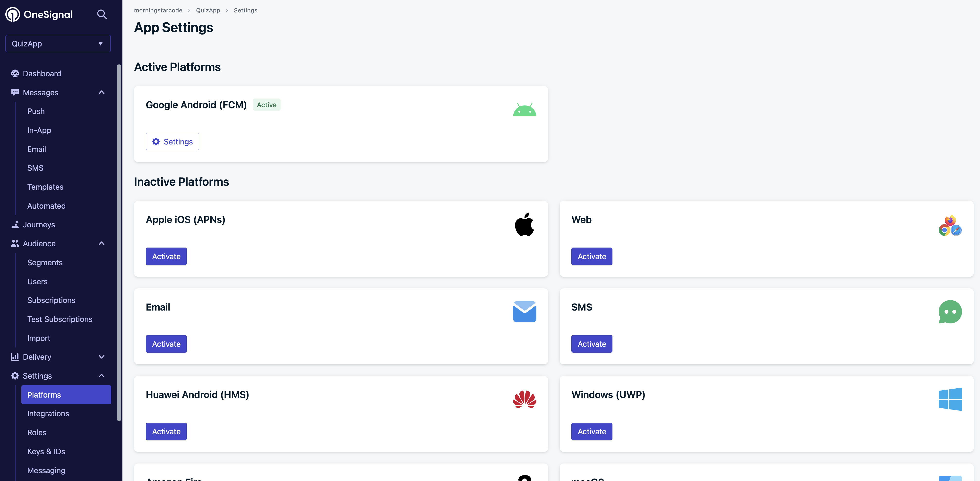The image size is (980, 481).
Task: Collapse the Audience section chevron
Action: point(102,244)
